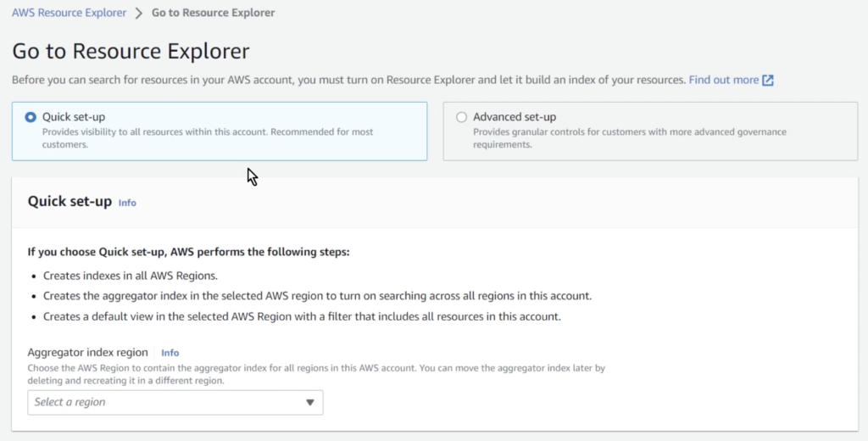The height and width of the screenshot is (441, 868).
Task: Select the Quick set-up radio button
Action: click(x=31, y=117)
